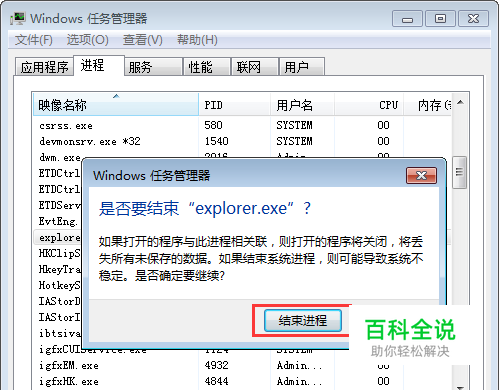This screenshot has height=390, width=499.
Task: Click PID 4844 cell
Action: [217, 381]
